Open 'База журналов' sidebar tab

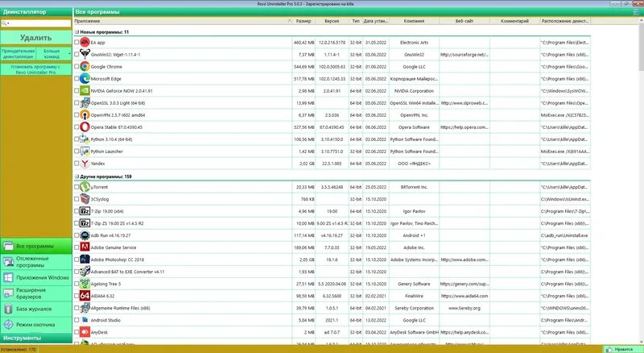(x=36, y=309)
